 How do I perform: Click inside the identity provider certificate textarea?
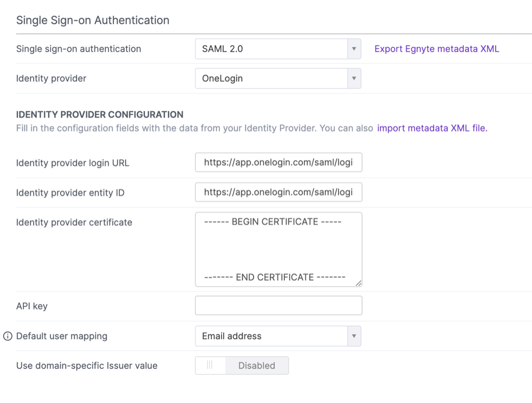[278, 249]
